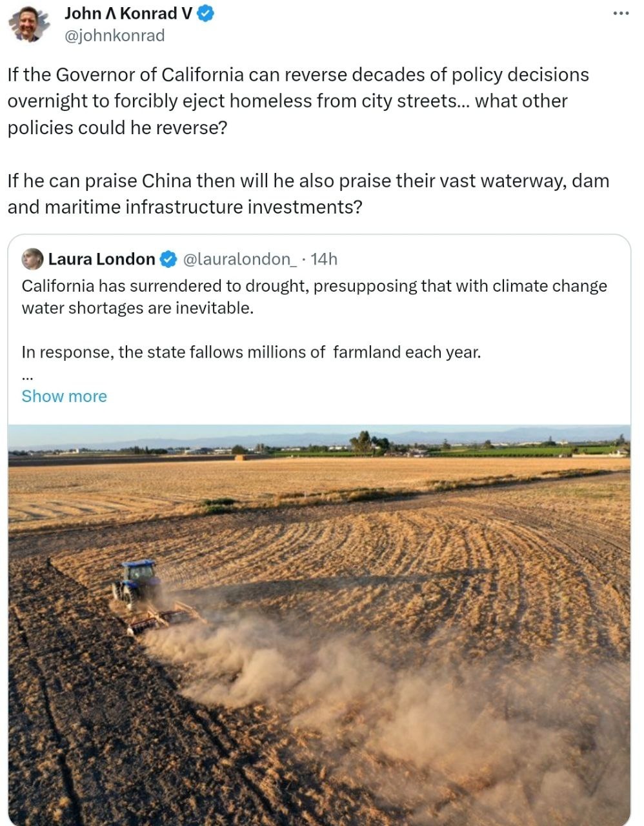Click Laura London's blue verified badge
Image resolution: width=644 pixels, height=826 pixels.
(x=168, y=259)
